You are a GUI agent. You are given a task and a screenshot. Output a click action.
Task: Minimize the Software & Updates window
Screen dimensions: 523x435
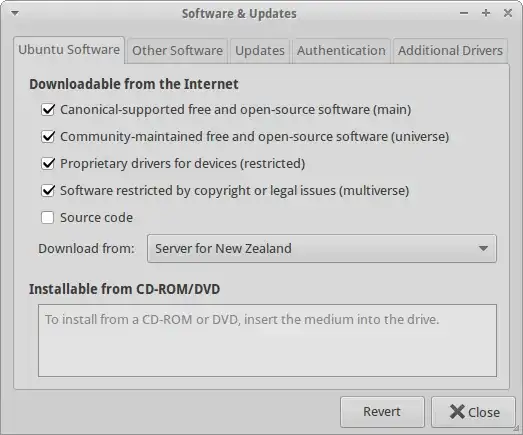[x=464, y=13]
